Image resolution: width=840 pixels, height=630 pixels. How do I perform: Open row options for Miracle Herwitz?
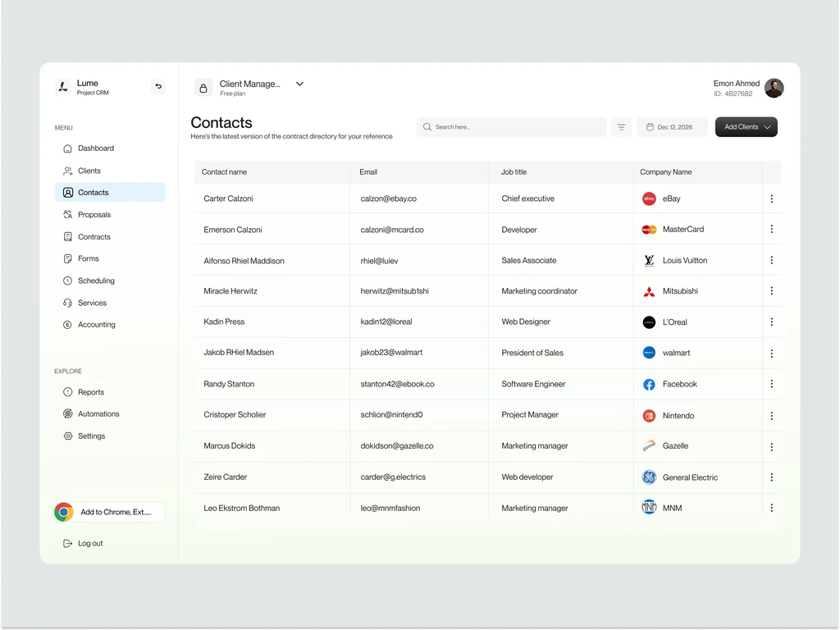coord(771,291)
